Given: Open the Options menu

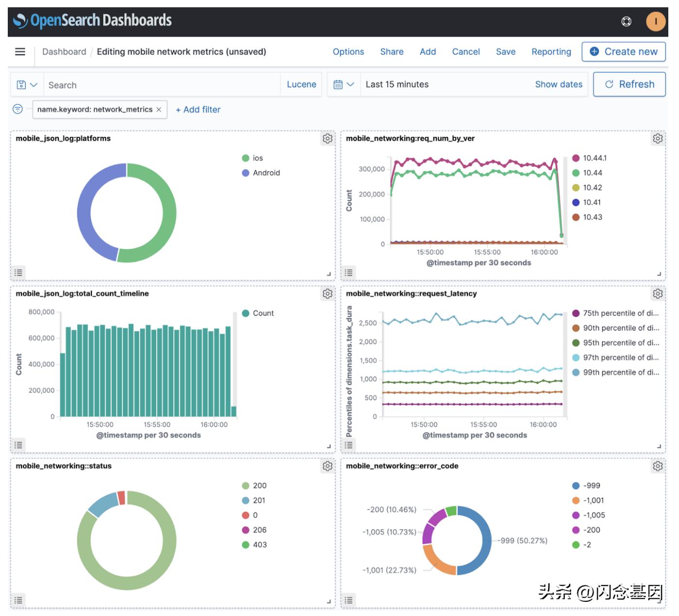Looking at the screenshot, I should coord(348,51).
